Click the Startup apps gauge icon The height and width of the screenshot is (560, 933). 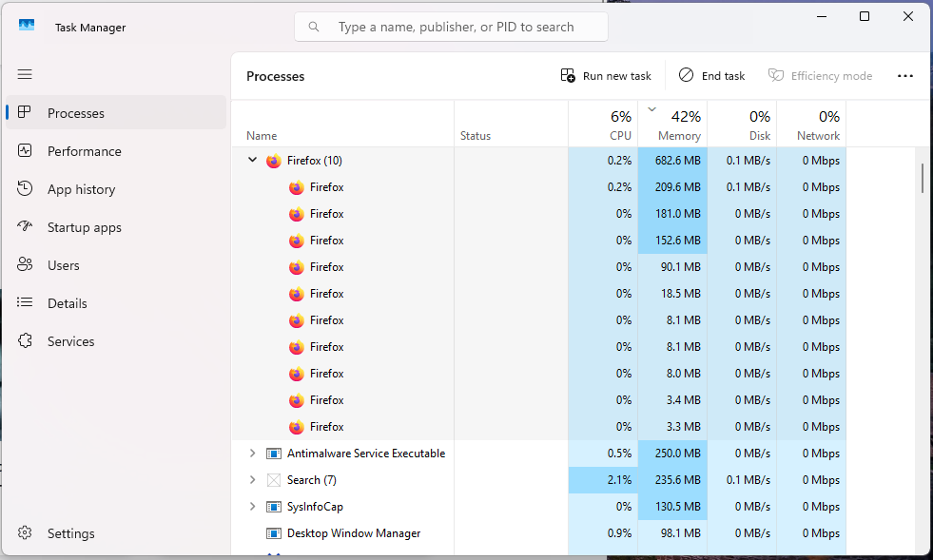click(x=25, y=226)
